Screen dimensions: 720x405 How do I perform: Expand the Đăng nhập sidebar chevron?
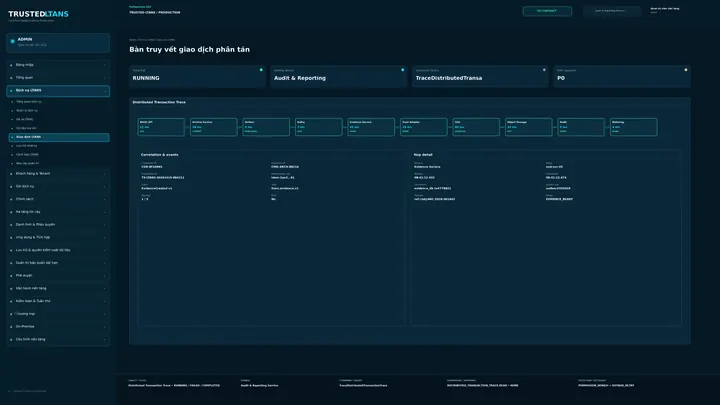click(105, 65)
